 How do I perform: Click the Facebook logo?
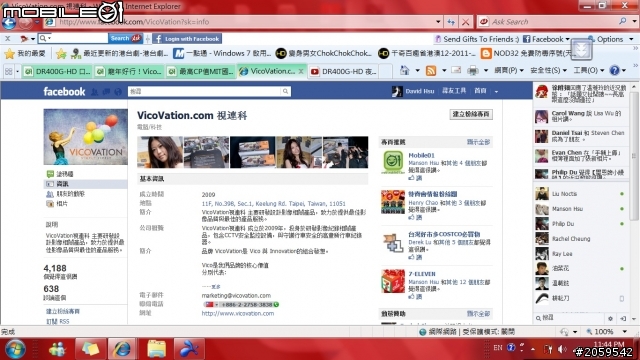(64, 91)
